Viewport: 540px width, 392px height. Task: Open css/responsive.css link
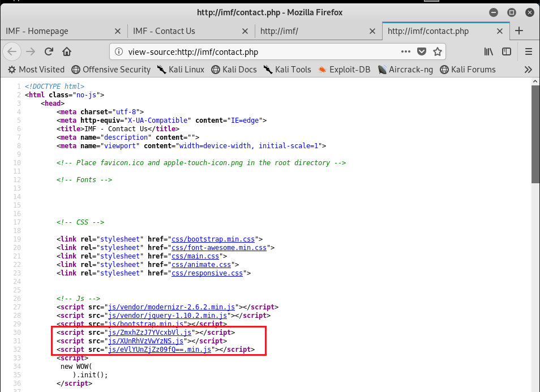click(x=207, y=273)
